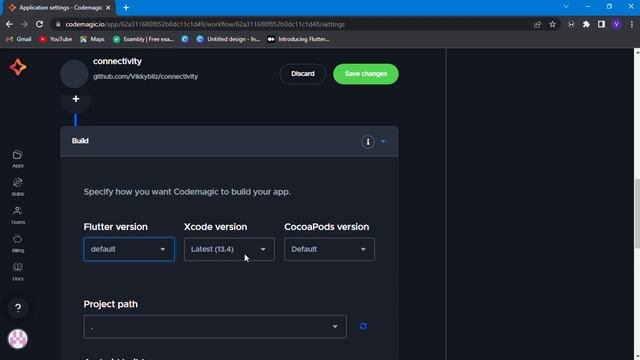Open the YouTube bookmark
This screenshot has height=360, width=640.
pos(56,39)
